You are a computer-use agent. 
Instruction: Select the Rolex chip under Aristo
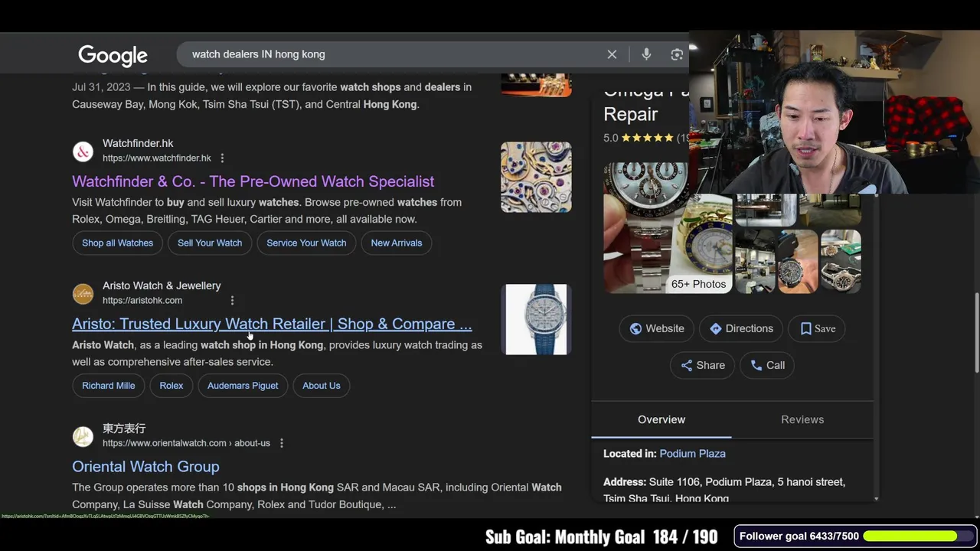coord(171,386)
